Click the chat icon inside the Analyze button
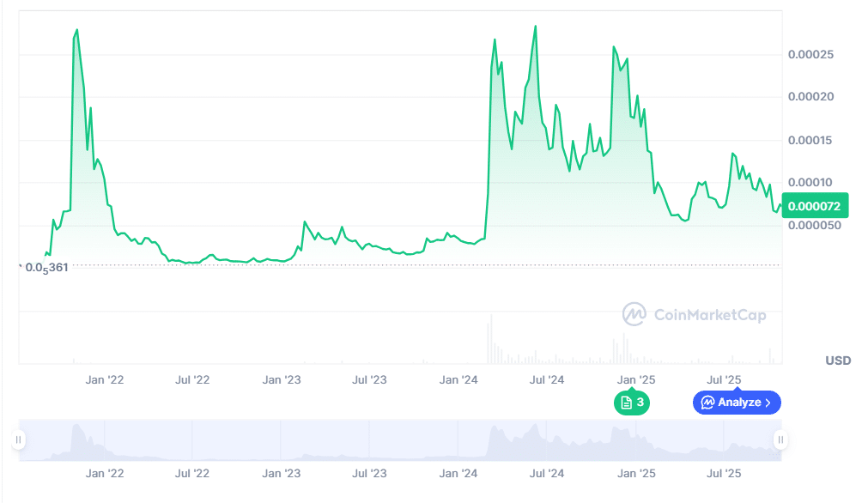868x503 pixels. pos(707,402)
